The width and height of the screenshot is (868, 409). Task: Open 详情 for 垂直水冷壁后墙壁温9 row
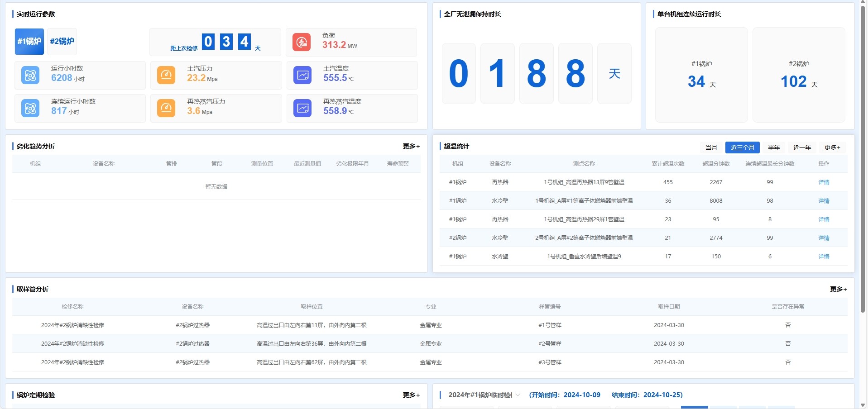[824, 257]
